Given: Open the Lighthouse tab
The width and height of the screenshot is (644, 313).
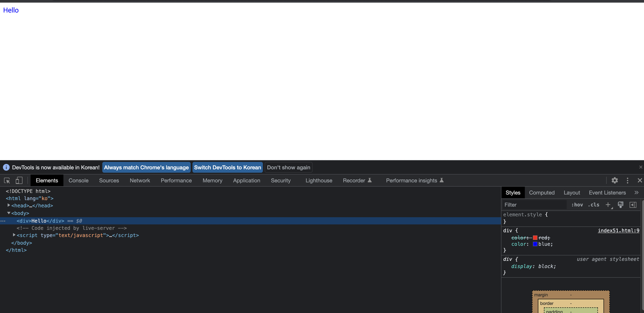Looking at the screenshot, I should [319, 180].
